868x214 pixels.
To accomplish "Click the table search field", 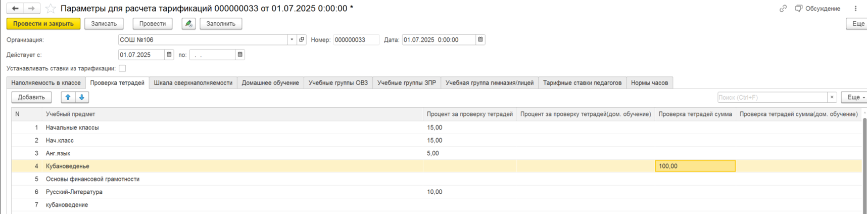I will tap(771, 97).
